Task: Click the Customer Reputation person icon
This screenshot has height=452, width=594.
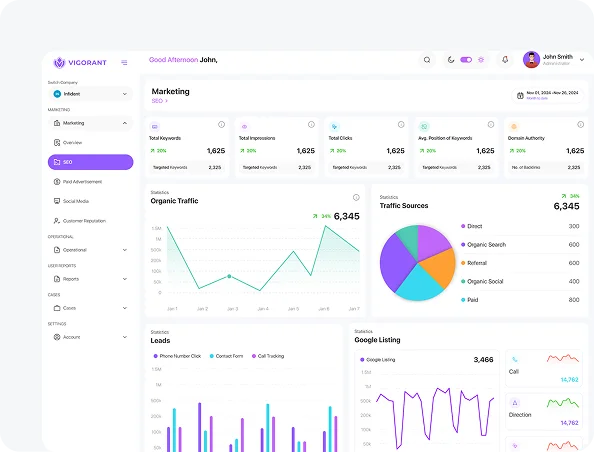Action: (x=57, y=221)
